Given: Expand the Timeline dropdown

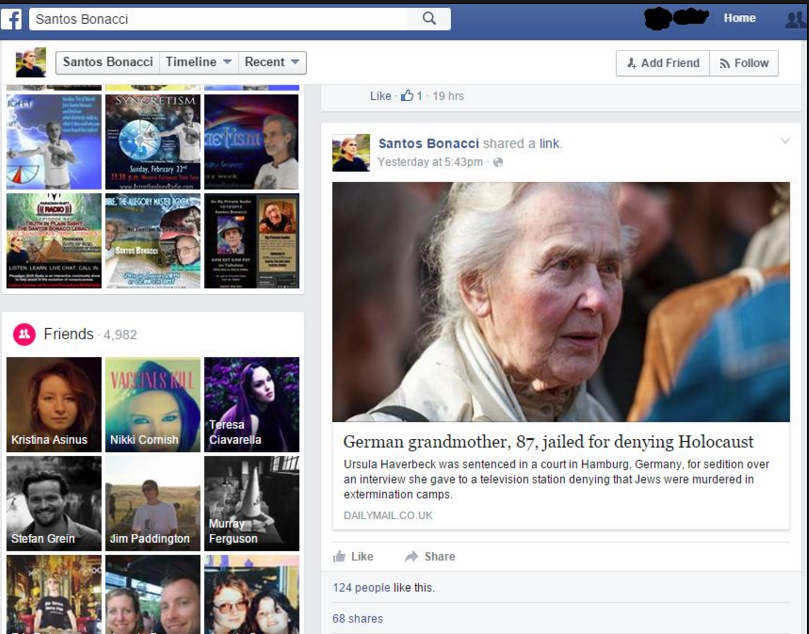Looking at the screenshot, I should 199,62.
